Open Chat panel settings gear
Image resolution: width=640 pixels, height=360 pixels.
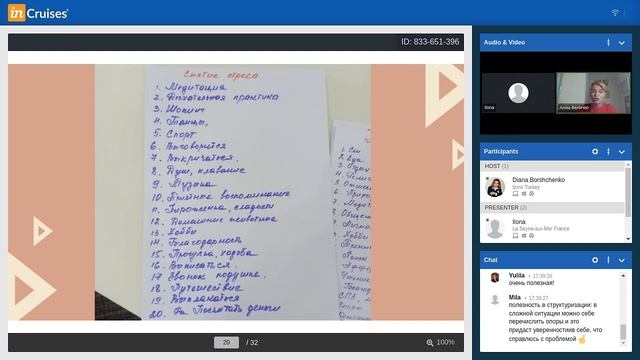(x=595, y=260)
